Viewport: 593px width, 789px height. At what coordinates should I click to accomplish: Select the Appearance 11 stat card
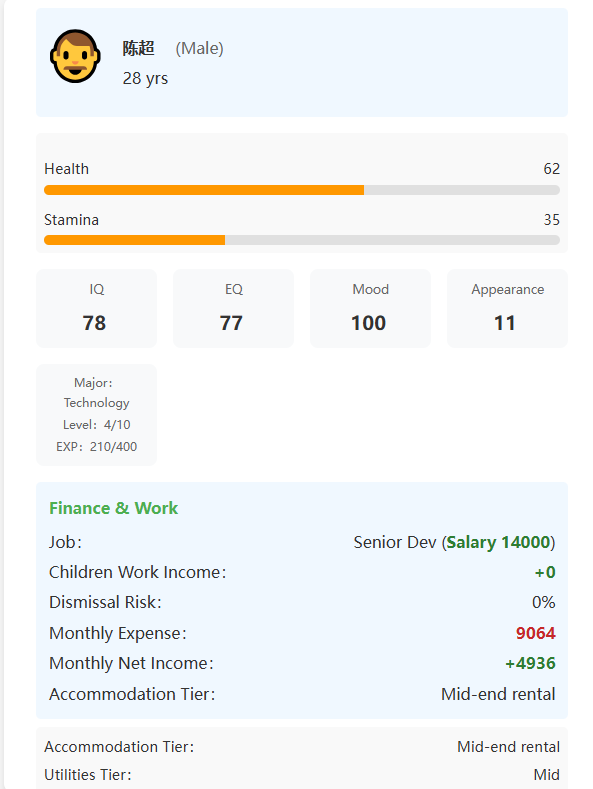click(x=507, y=308)
